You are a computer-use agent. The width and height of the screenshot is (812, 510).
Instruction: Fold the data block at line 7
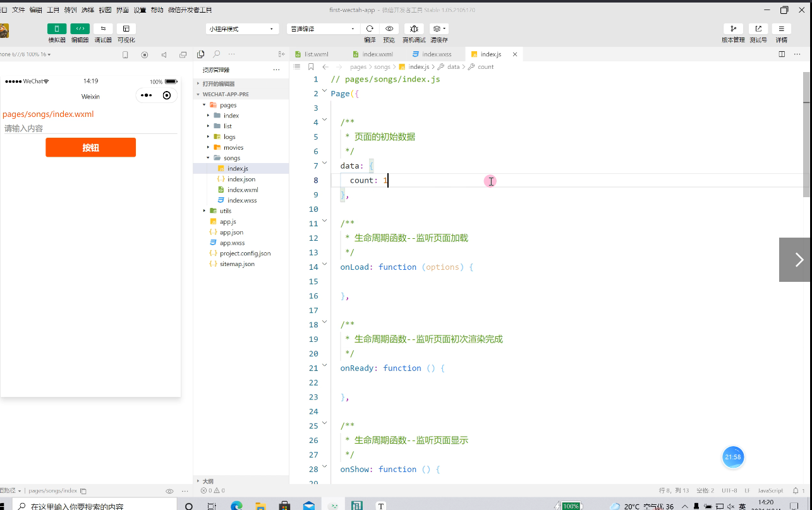[325, 163]
